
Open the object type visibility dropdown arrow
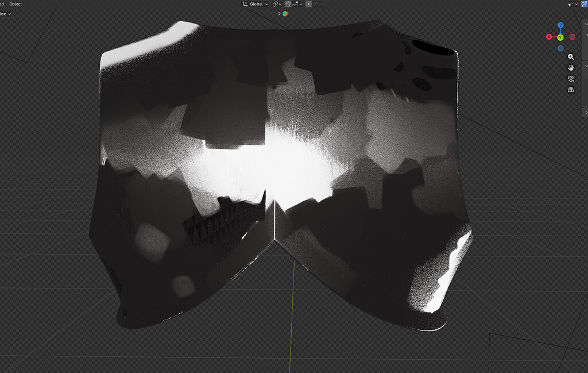[576, 4]
